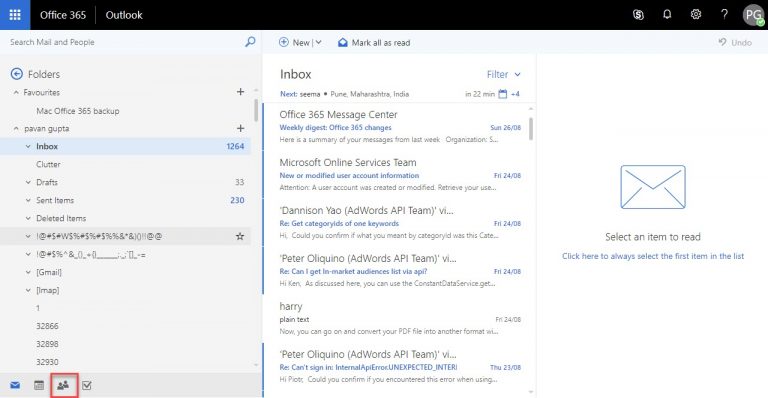This screenshot has height=398, width=768.
Task: Click the +4 upcoming events link
Action: pos(515,94)
